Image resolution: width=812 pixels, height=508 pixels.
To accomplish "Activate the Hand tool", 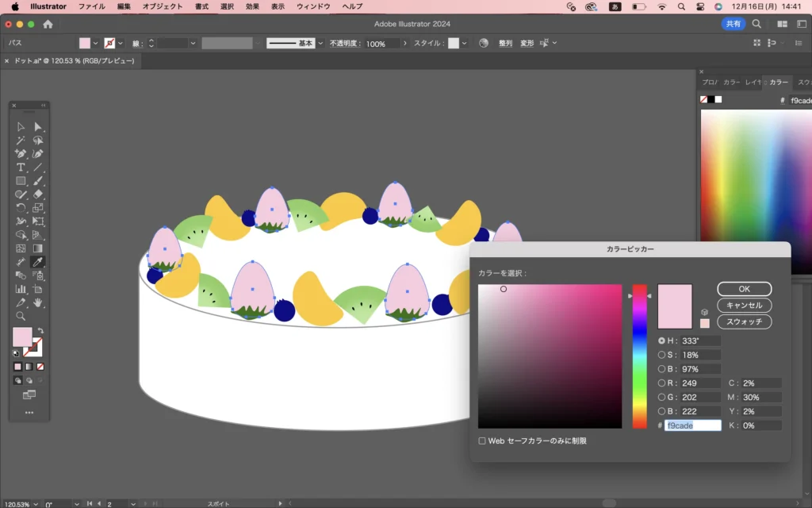I will click(x=37, y=302).
